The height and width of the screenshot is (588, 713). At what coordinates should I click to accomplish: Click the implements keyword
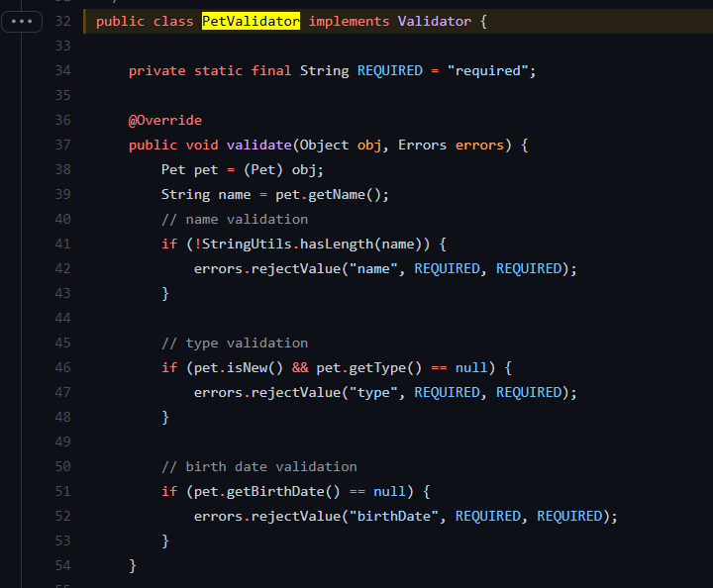click(x=350, y=22)
